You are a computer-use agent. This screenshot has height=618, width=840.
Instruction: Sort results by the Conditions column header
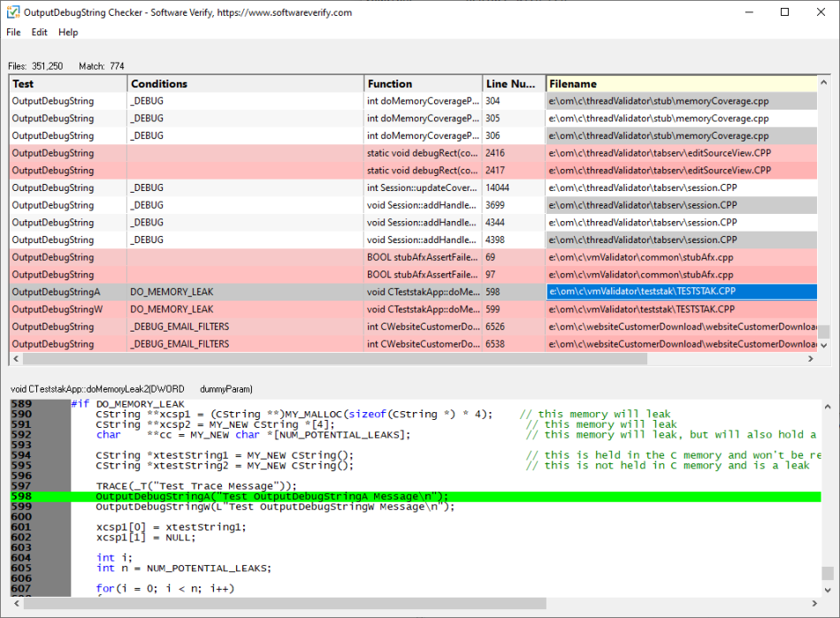click(246, 84)
